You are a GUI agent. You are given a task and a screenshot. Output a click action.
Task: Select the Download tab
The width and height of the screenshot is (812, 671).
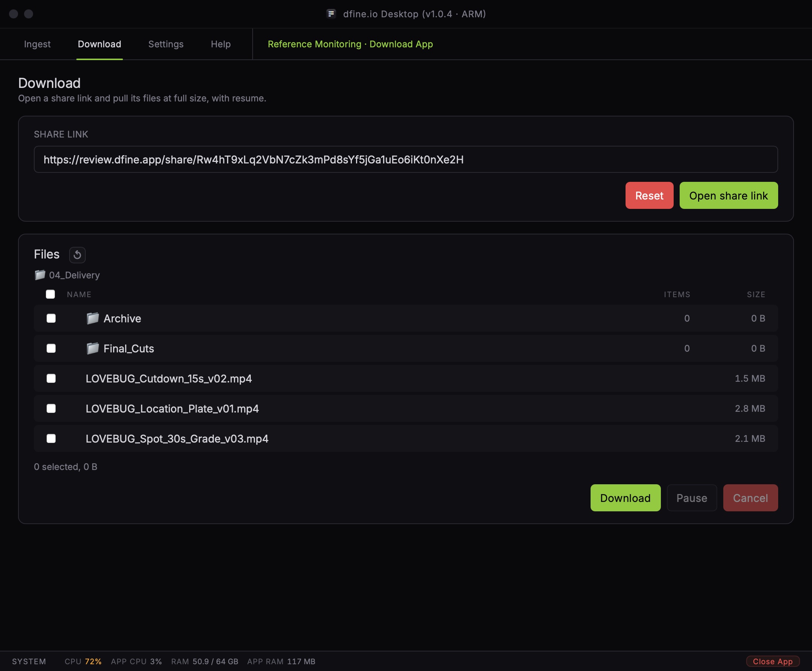click(99, 44)
